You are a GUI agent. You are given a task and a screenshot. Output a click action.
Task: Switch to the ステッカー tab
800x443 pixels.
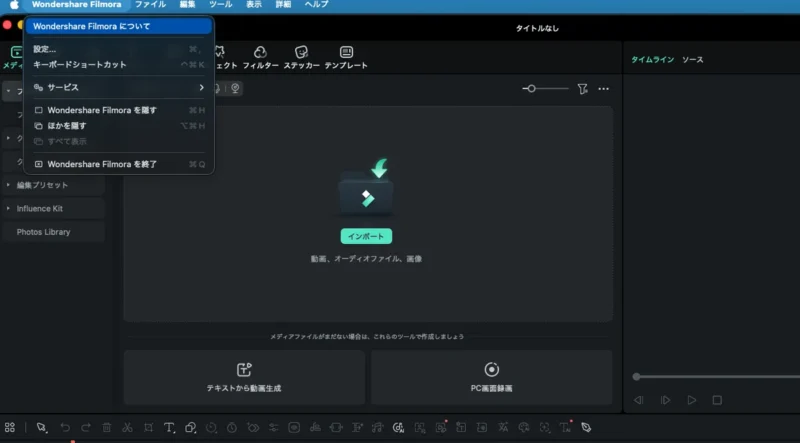point(302,57)
